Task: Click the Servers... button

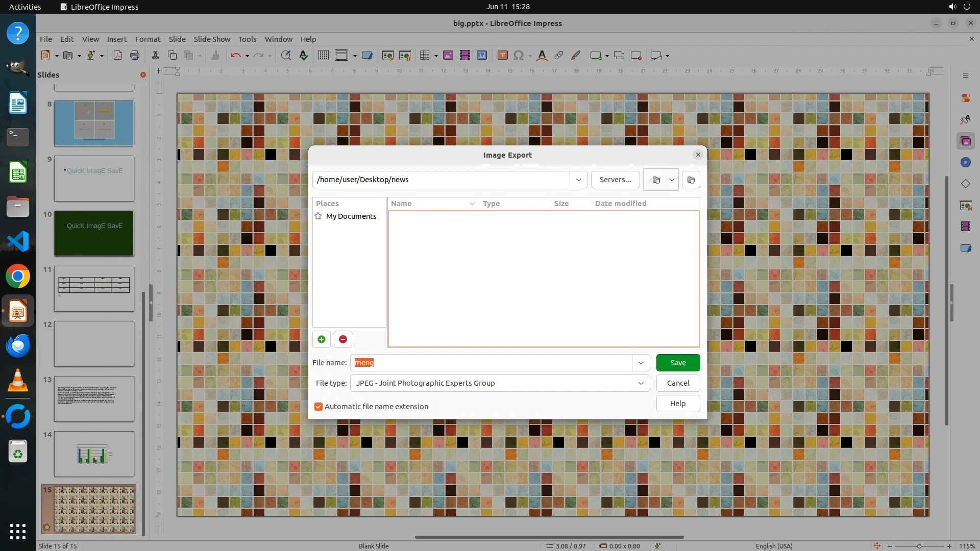Action: click(615, 180)
